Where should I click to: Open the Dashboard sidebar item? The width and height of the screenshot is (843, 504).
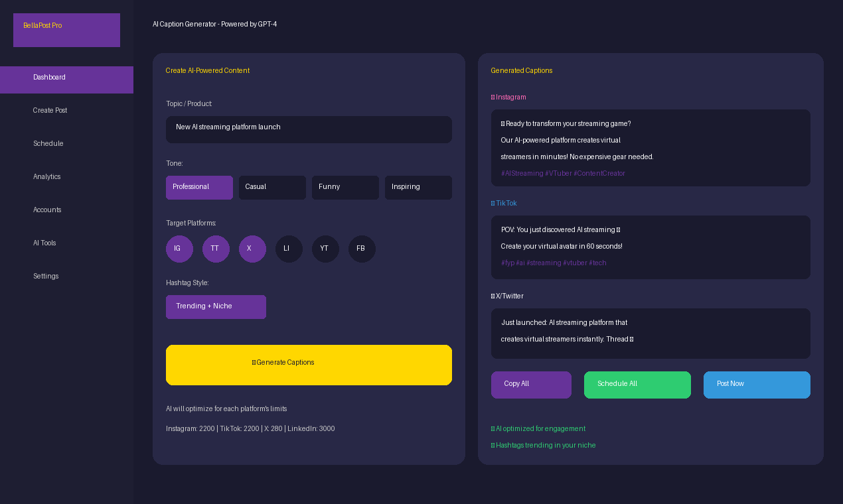point(66,80)
